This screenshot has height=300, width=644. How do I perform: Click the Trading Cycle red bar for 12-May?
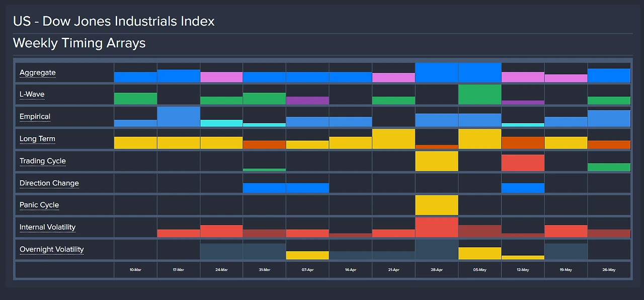[x=523, y=163]
